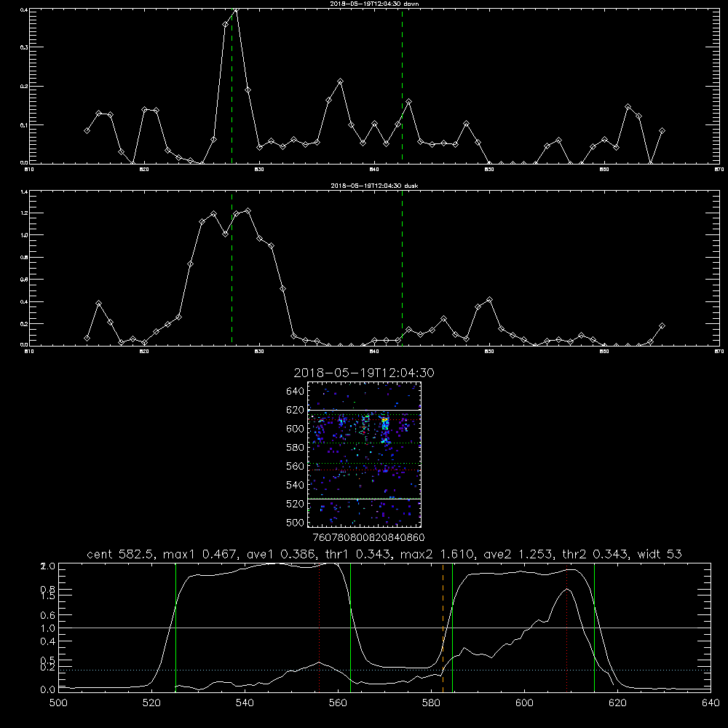
Task: Click the timestamp title above the heatmap image
Action: click(364, 373)
